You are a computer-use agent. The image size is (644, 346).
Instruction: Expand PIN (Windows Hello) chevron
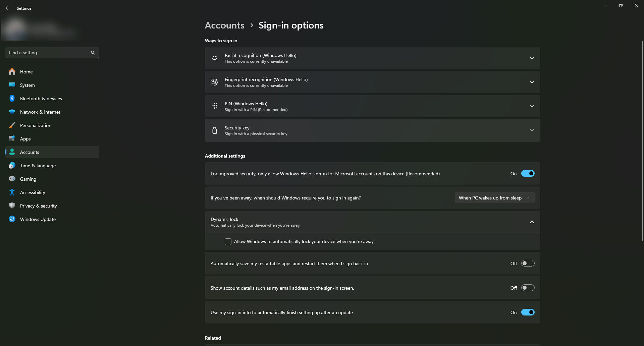click(x=532, y=106)
